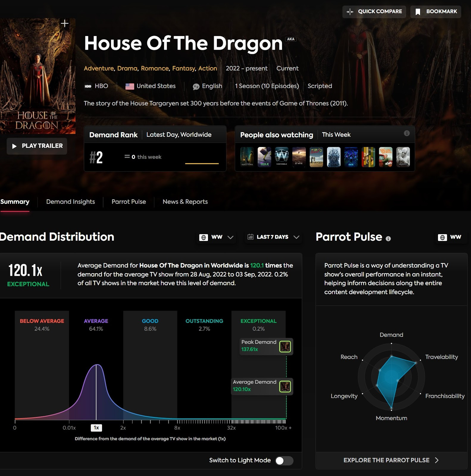Toggle the Switch to Light Mode switch
This screenshot has width=471, height=476.
coord(284,461)
